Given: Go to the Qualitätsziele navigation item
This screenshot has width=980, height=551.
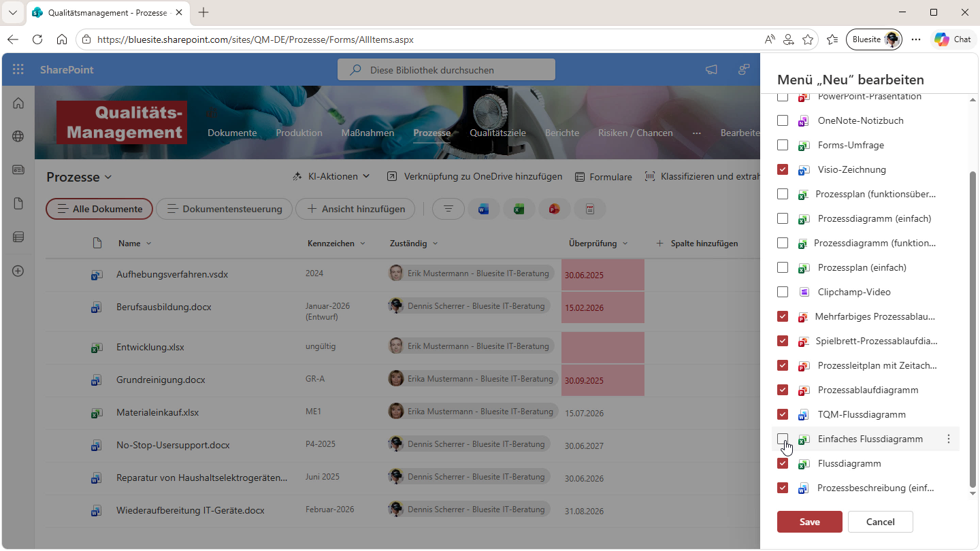Looking at the screenshot, I should coord(497,133).
